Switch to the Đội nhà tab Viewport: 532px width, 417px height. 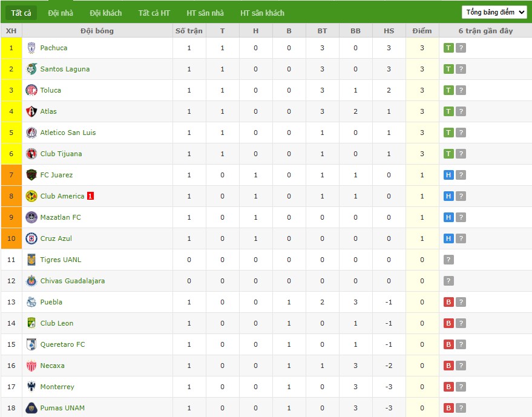61,13
